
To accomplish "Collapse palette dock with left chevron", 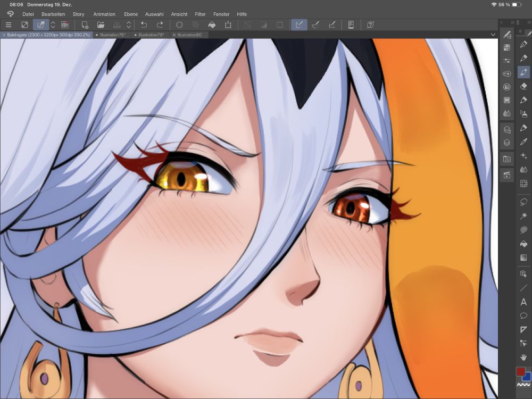I will pos(502,22).
